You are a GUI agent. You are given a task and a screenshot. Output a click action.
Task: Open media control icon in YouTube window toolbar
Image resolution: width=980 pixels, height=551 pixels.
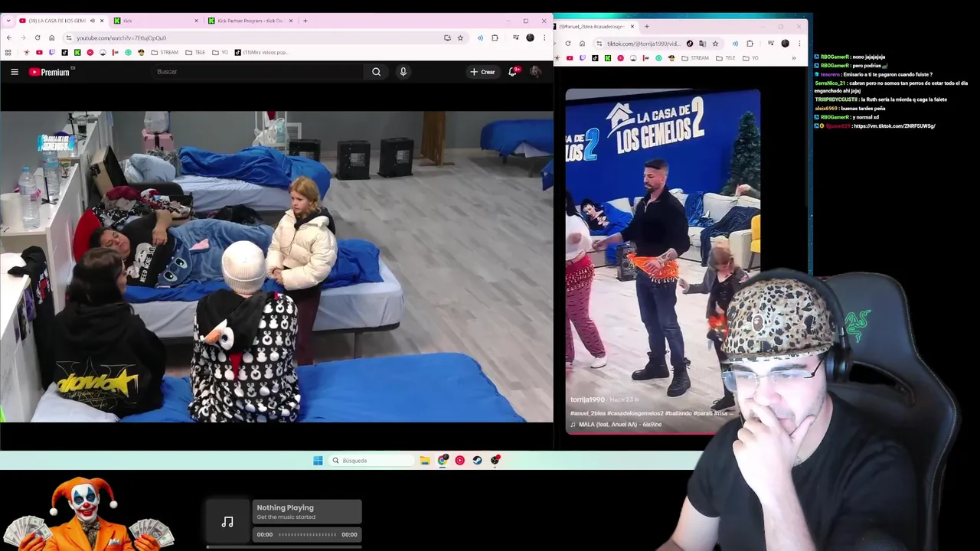tap(516, 37)
